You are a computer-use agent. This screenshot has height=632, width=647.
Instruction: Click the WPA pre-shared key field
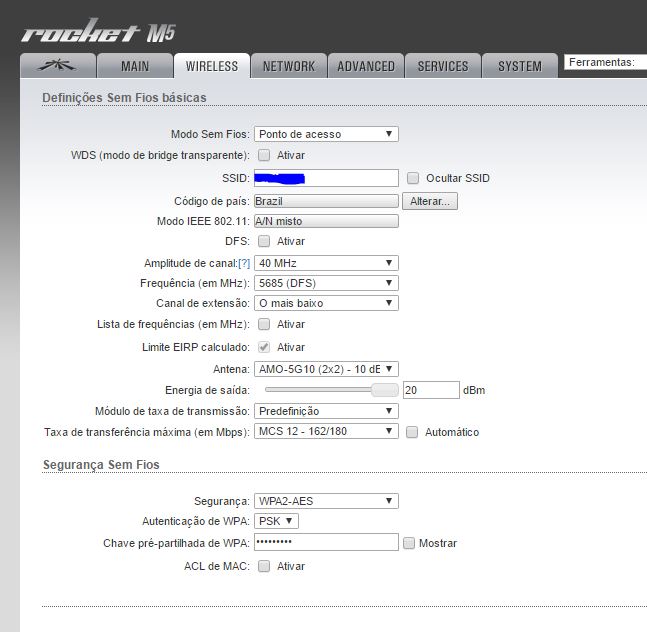pos(326,542)
